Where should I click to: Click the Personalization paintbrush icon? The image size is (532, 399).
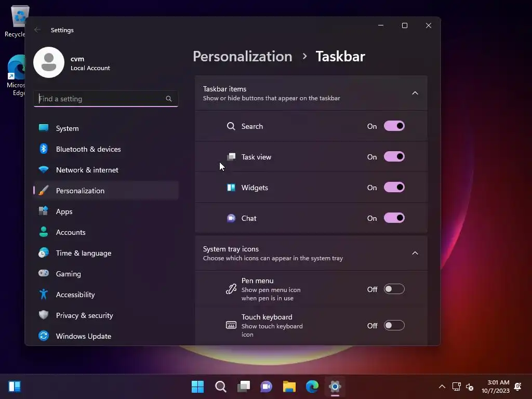(44, 190)
